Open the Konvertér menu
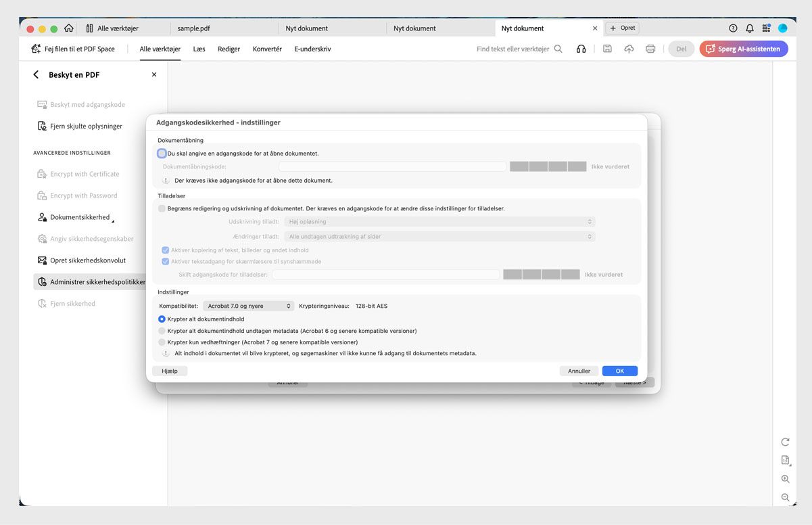Viewport: 812px width, 525px height. pos(267,49)
